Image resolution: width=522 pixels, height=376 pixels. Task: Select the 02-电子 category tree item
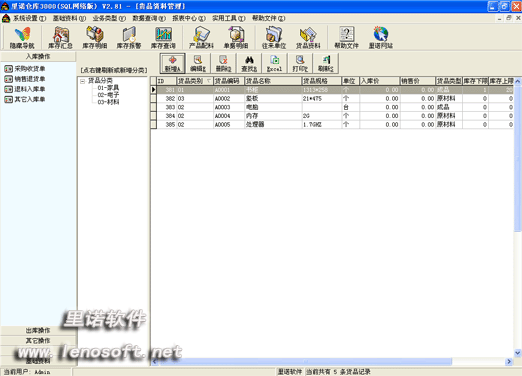[x=108, y=95]
